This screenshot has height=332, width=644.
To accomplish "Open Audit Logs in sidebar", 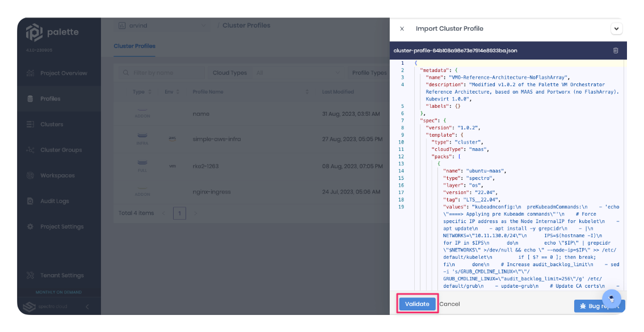I will [54, 201].
